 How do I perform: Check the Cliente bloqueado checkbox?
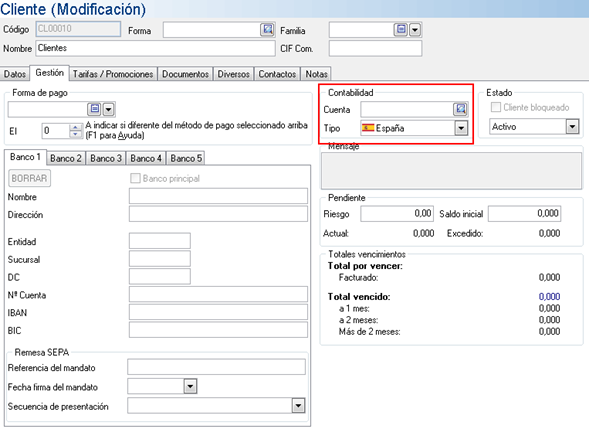pos(496,107)
